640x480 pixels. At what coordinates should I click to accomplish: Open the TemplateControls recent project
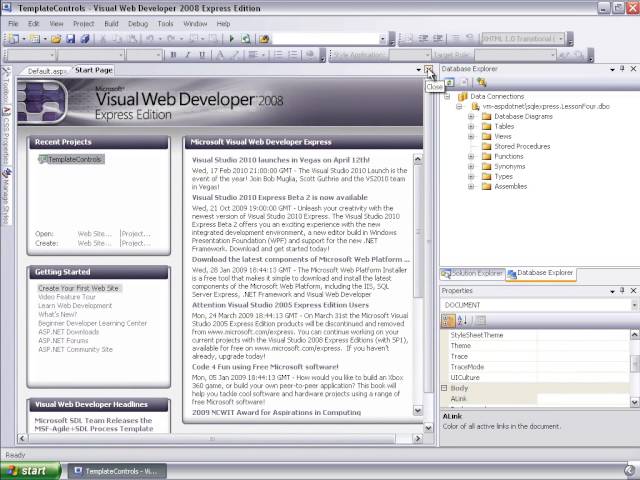tap(71, 159)
